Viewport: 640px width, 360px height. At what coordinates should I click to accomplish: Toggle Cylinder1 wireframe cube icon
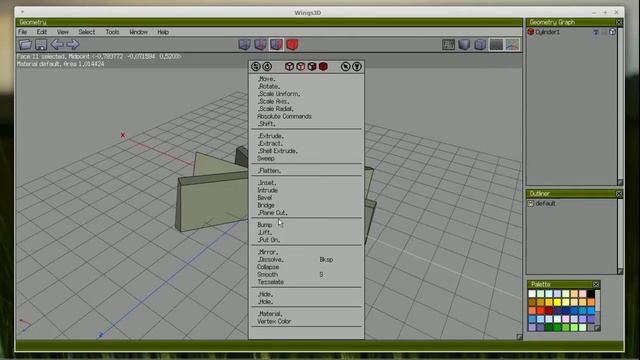click(612, 32)
